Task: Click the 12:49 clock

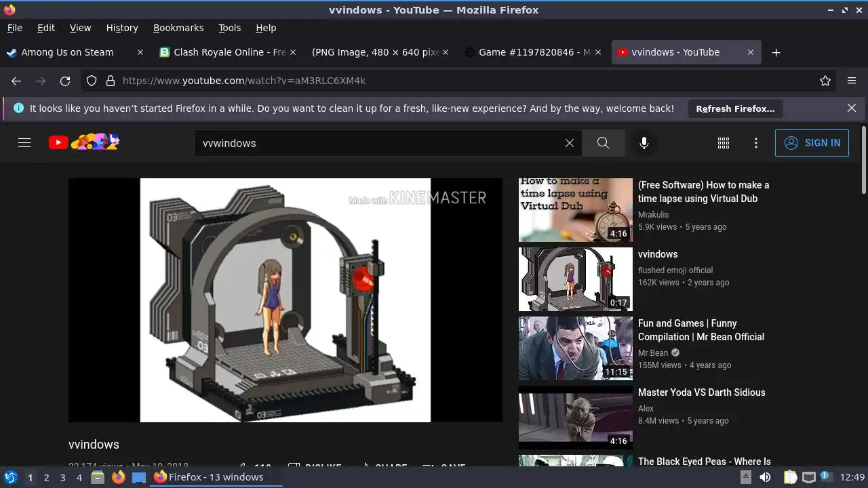Action: pyautogui.click(x=852, y=477)
